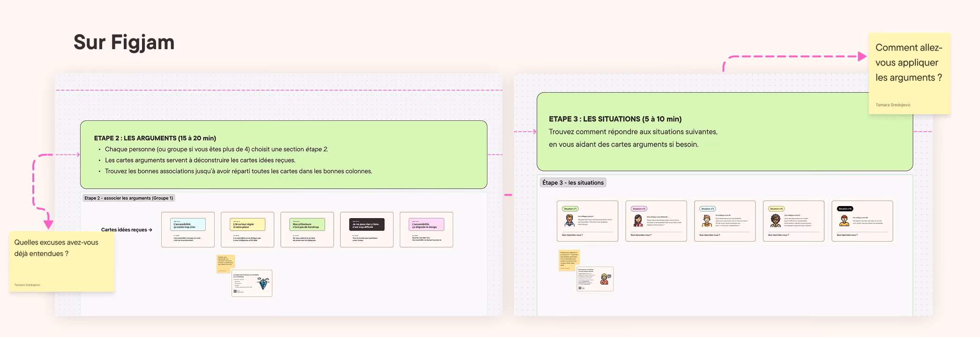980x339 pixels.
Task: Click the black "Situation n°5" tag
Action: coord(845,209)
